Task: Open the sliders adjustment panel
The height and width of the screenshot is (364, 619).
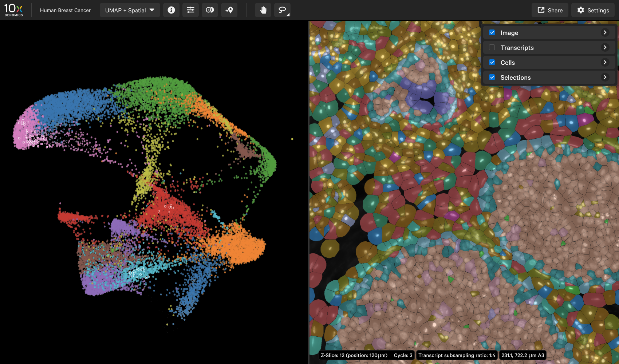Action: point(190,10)
